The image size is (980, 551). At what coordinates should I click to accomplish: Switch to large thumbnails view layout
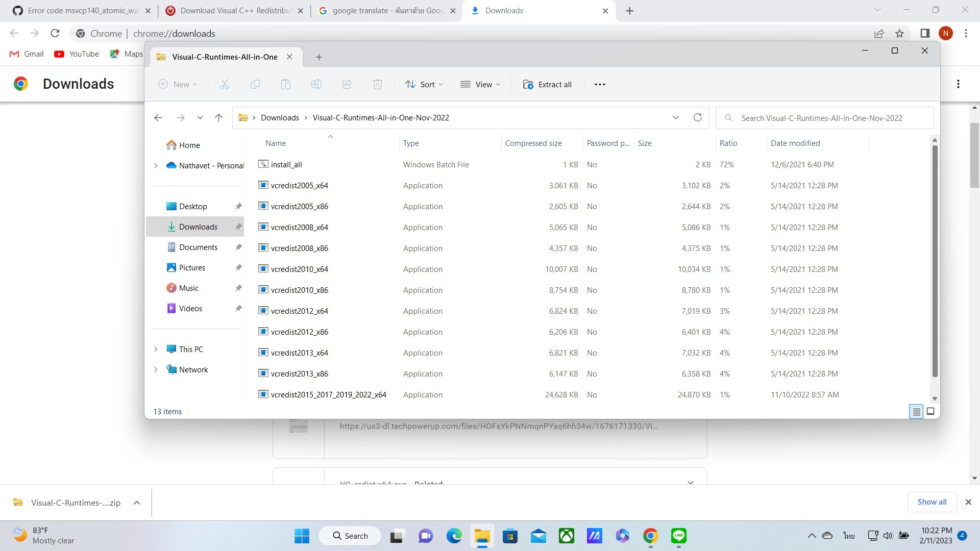coord(930,411)
